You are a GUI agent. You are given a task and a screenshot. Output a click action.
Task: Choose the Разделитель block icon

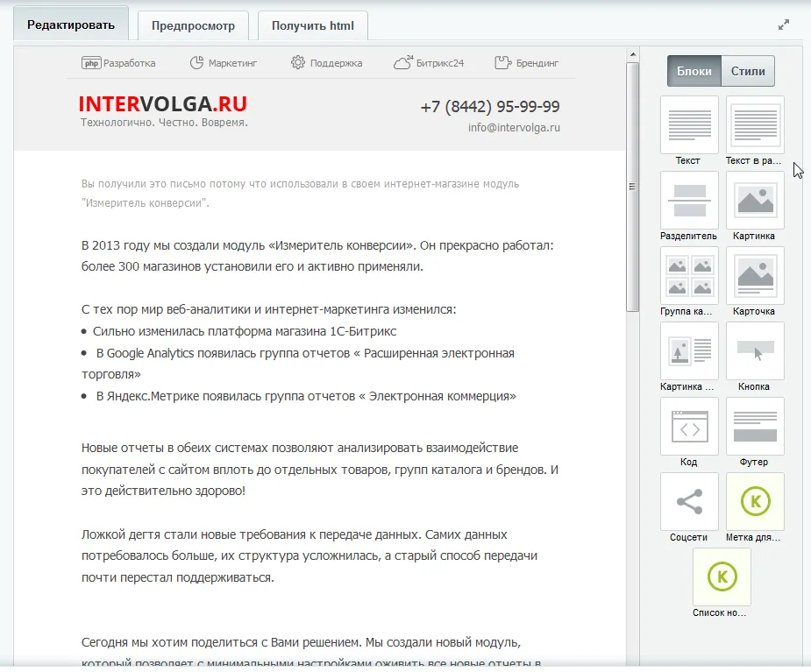(x=688, y=200)
